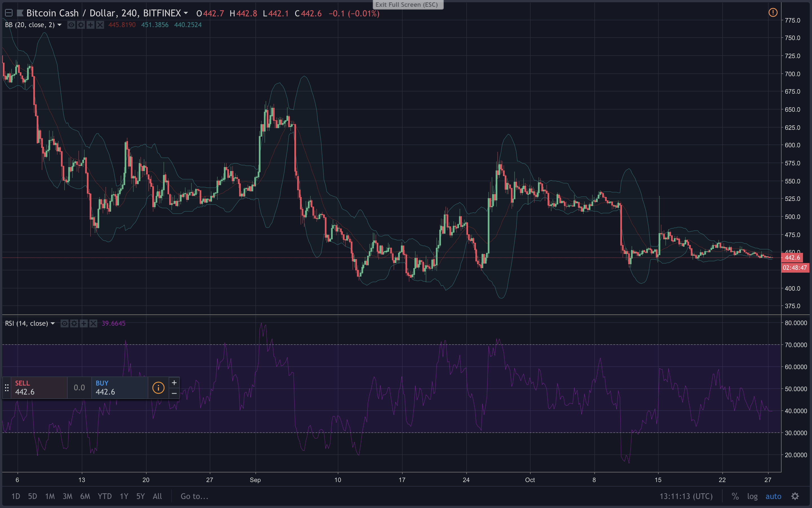Decrease quantity with the minus stepper
The image size is (812, 508).
(x=174, y=393)
